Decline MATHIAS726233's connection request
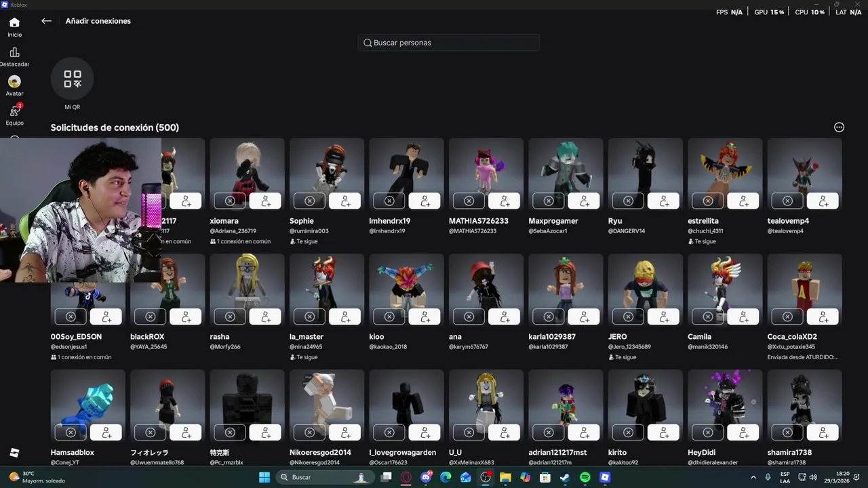 tap(469, 201)
